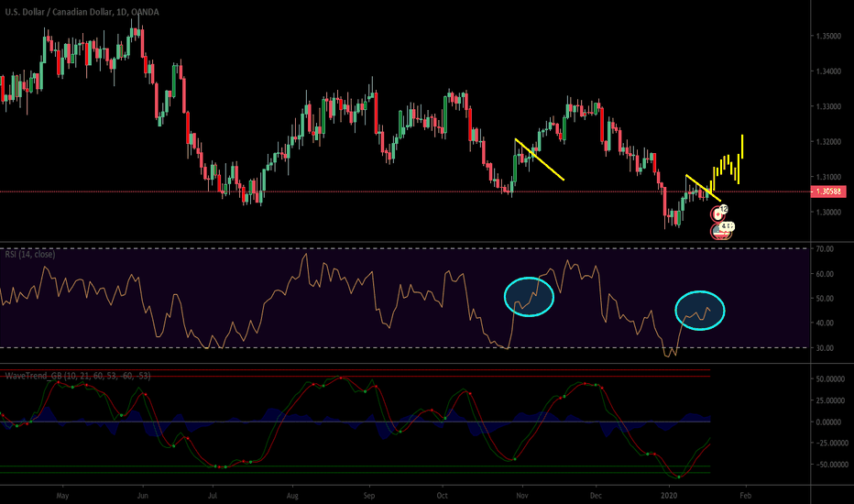
Task: Select the yellow projected price bars drawing
Action: (729, 165)
